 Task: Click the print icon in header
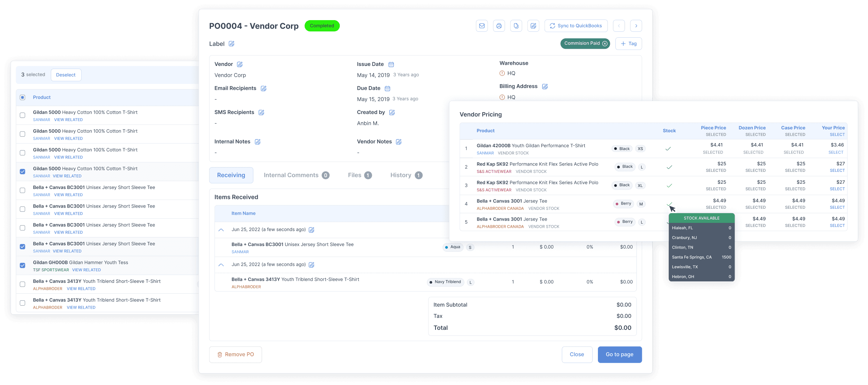499,26
